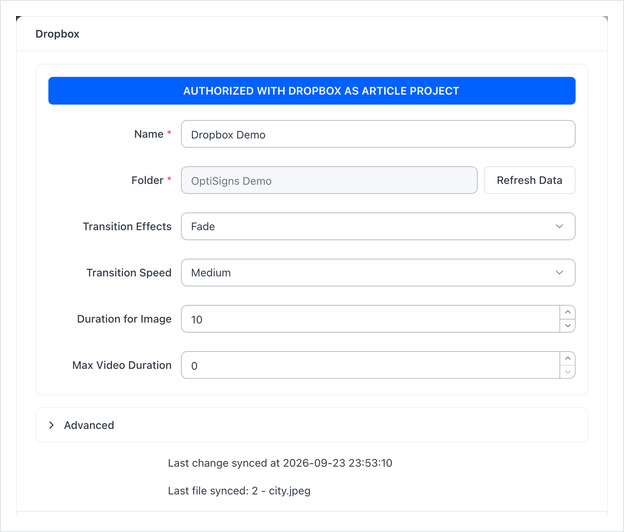The height and width of the screenshot is (532, 624).
Task: Click the Refresh Data button
Action: [x=529, y=180]
